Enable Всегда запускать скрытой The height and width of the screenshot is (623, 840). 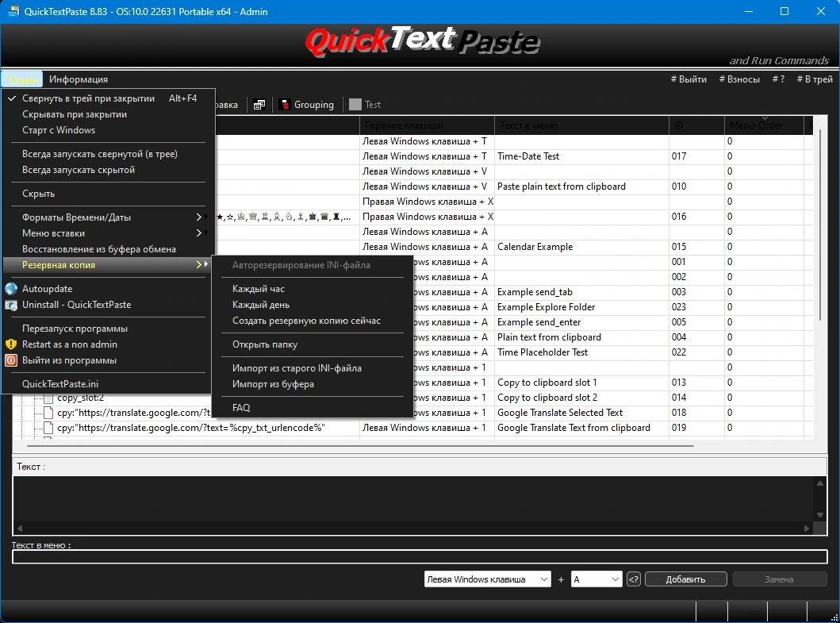click(x=107, y=170)
